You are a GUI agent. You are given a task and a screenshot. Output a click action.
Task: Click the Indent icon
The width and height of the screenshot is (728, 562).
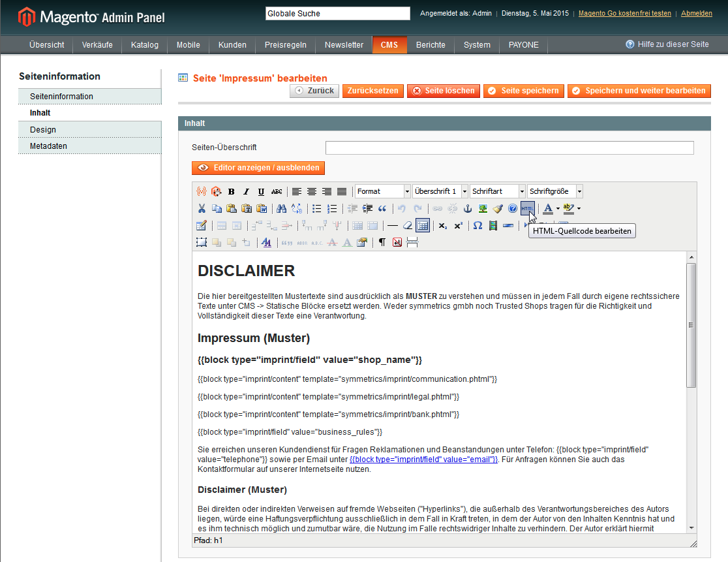coord(367,208)
